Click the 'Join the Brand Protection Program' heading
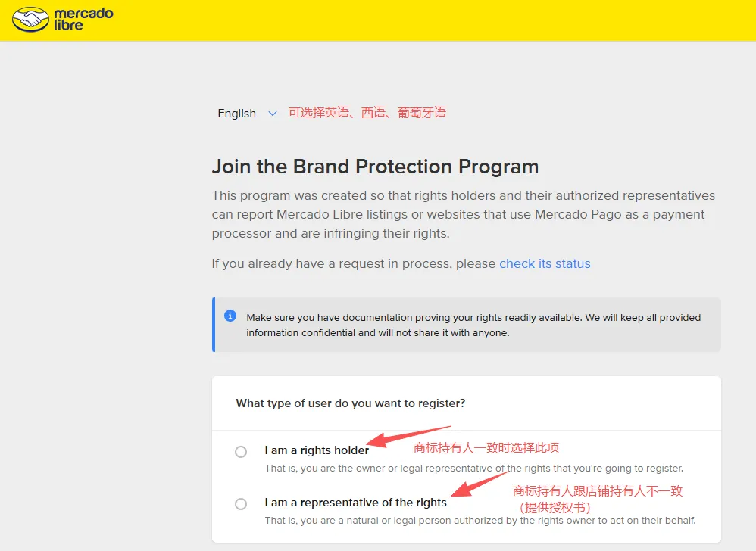 375,167
